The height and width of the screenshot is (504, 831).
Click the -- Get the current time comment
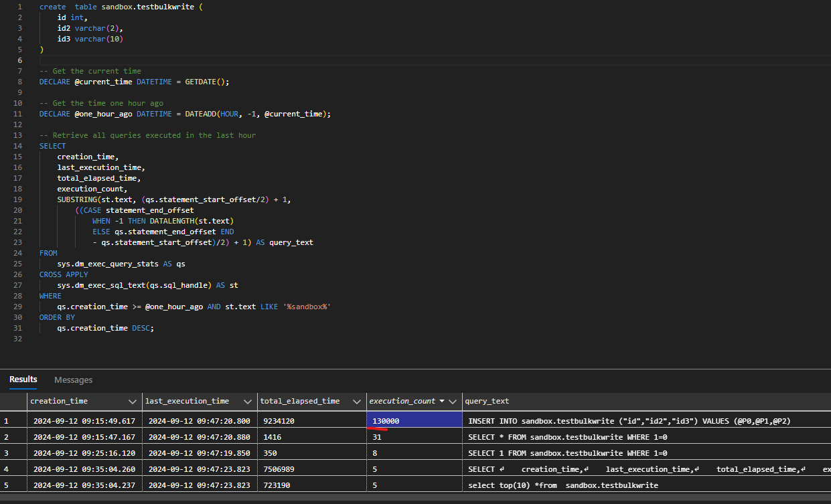coord(90,71)
